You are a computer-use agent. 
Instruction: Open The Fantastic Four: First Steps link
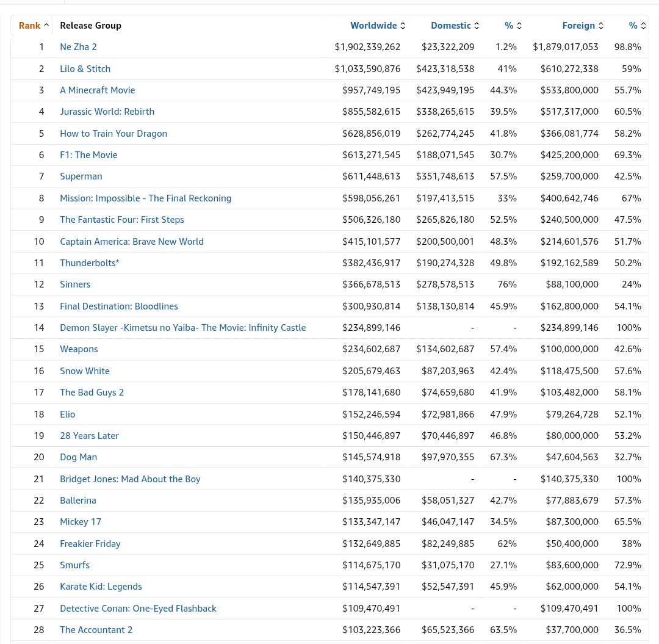[x=122, y=220]
